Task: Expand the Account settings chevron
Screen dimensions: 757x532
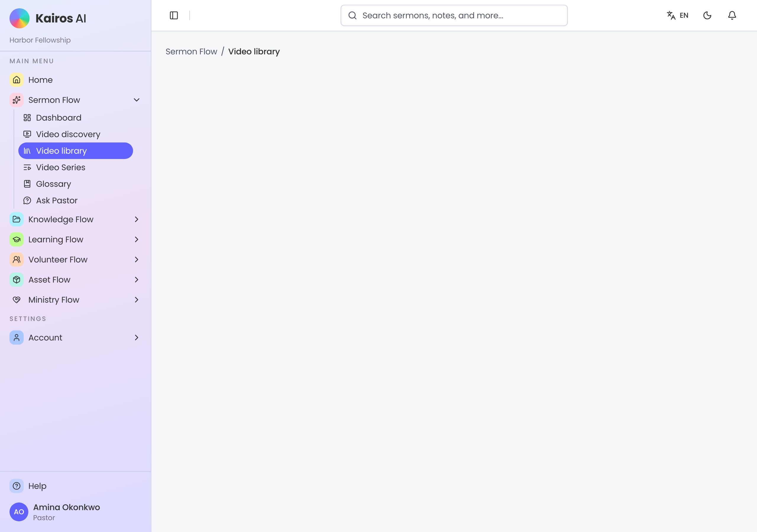Action: click(137, 338)
